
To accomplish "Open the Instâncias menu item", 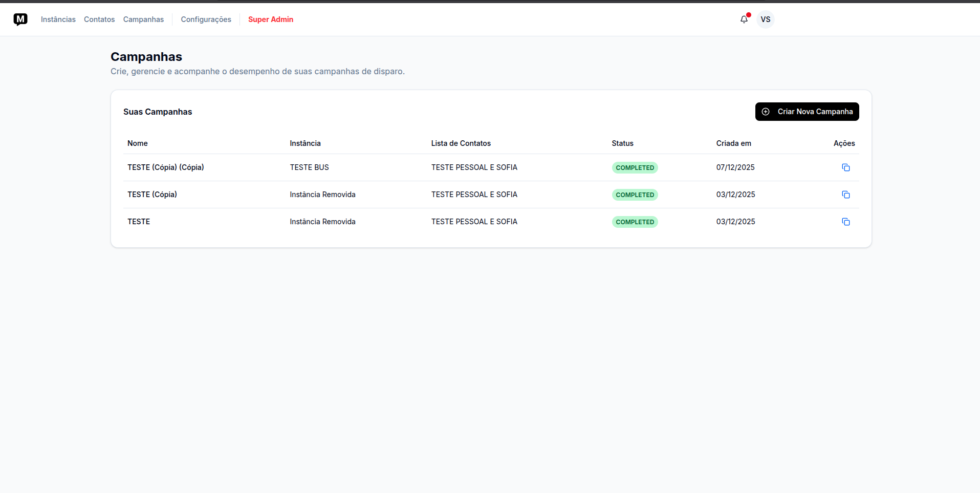I will coord(58,19).
